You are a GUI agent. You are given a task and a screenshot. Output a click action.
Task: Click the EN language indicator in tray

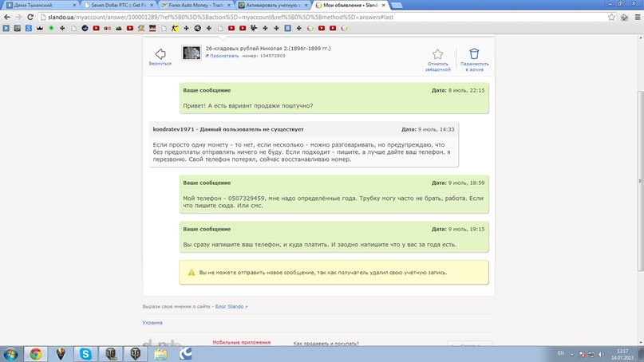(559, 352)
